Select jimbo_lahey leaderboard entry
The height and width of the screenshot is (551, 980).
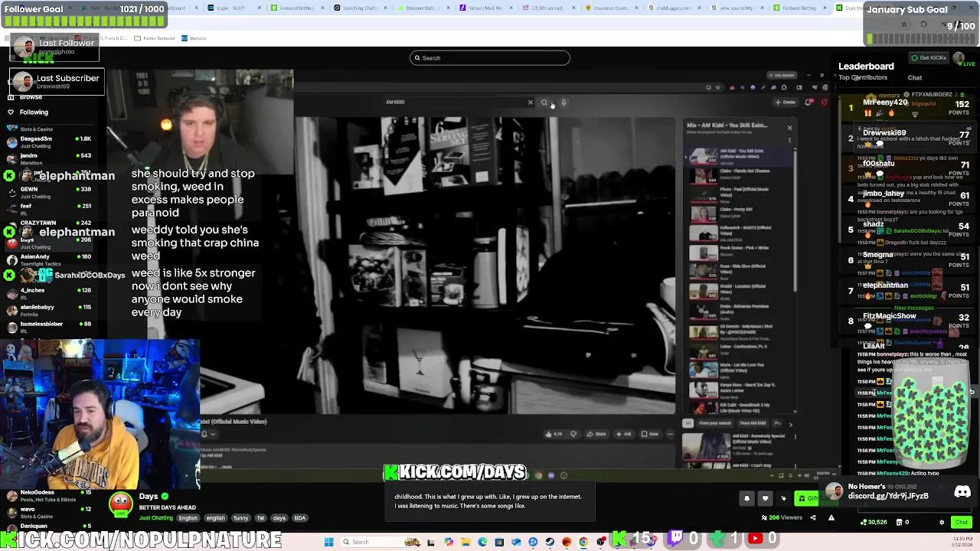pyautogui.click(x=907, y=199)
